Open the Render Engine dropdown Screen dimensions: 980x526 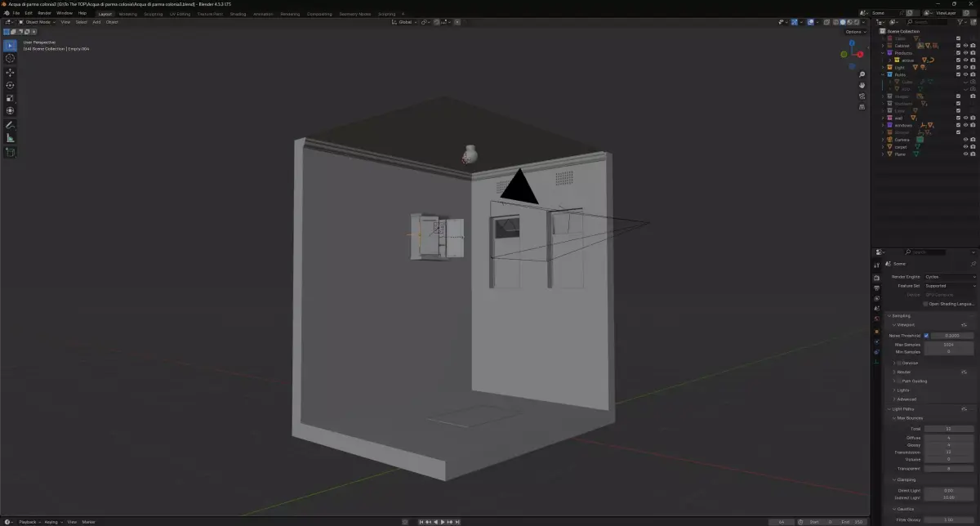click(951, 277)
